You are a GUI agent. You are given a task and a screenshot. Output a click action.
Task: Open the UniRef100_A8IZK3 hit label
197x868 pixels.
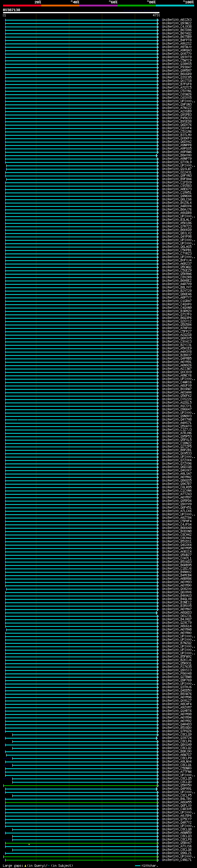[x=177, y=20]
